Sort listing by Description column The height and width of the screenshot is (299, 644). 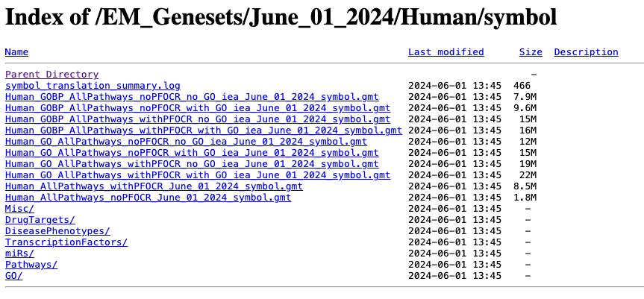click(x=586, y=52)
